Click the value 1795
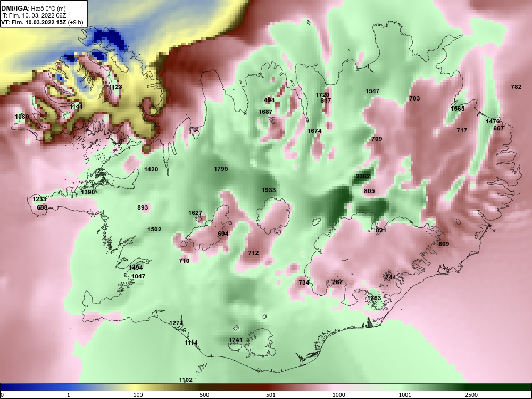 221,169
